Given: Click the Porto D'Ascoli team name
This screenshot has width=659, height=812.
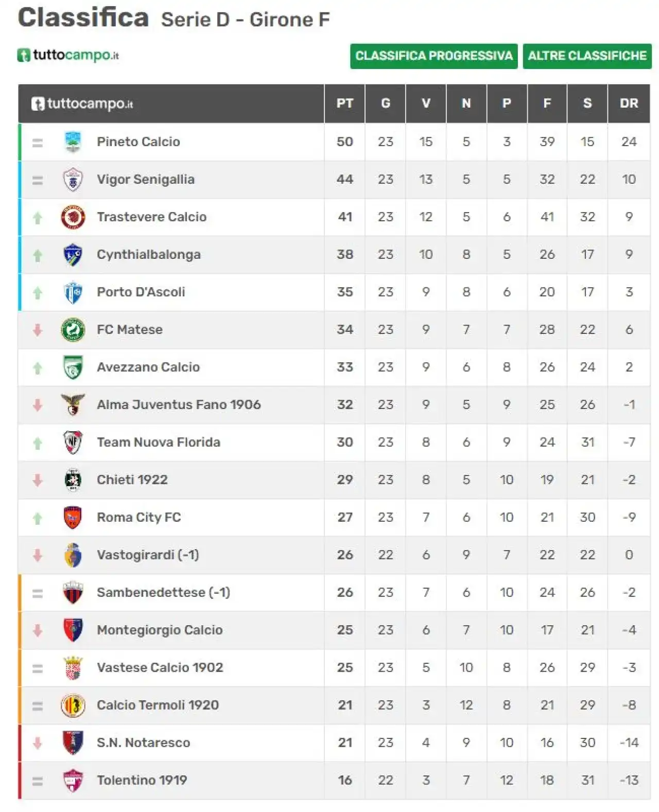Looking at the screenshot, I should tap(141, 292).
